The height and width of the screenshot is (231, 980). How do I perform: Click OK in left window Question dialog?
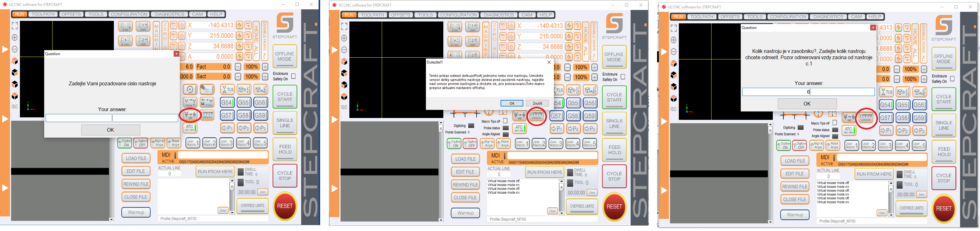pyautogui.click(x=111, y=130)
